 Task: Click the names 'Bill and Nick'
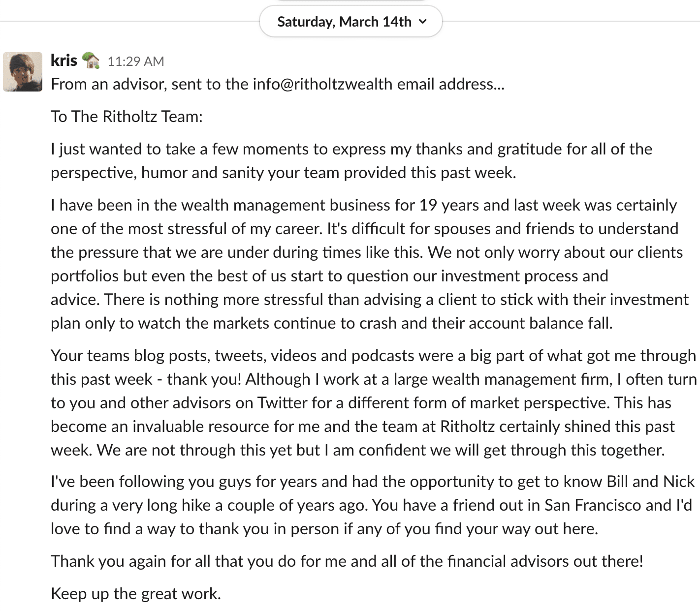pyautogui.click(x=651, y=482)
